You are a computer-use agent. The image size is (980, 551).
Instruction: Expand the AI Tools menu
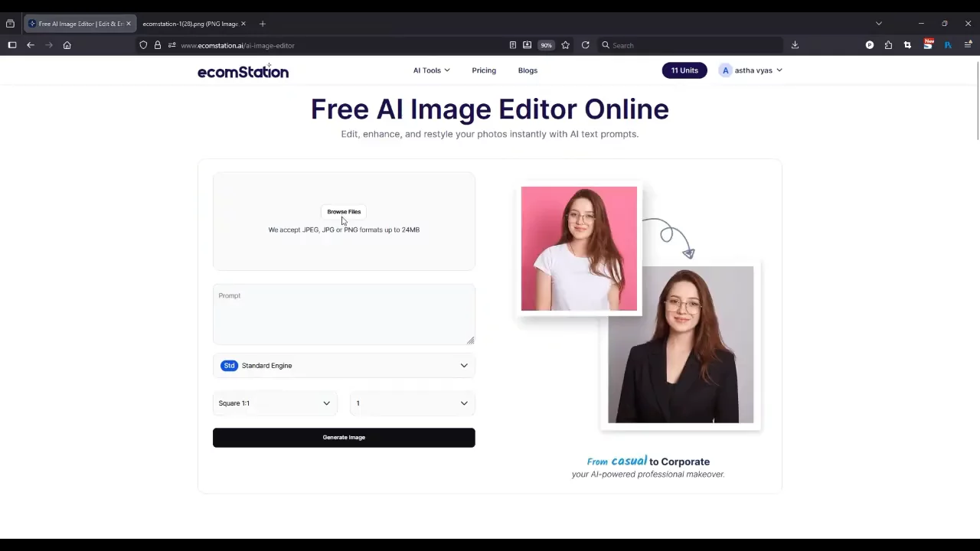pos(431,70)
